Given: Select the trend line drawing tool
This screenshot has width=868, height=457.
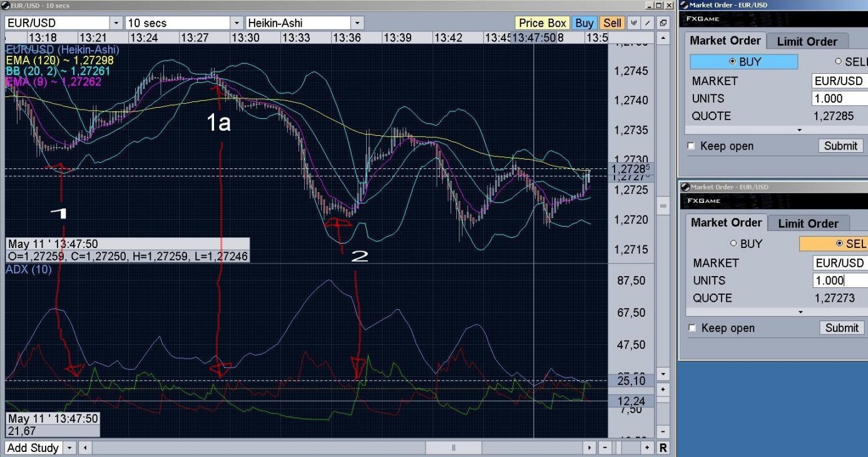Looking at the screenshot, I should coord(648,23).
